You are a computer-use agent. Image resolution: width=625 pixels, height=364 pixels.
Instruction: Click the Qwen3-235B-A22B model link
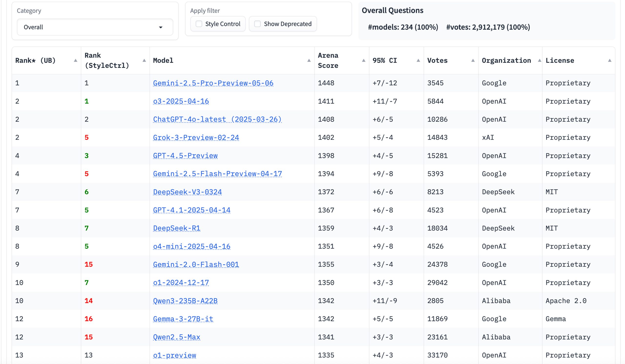185,301
